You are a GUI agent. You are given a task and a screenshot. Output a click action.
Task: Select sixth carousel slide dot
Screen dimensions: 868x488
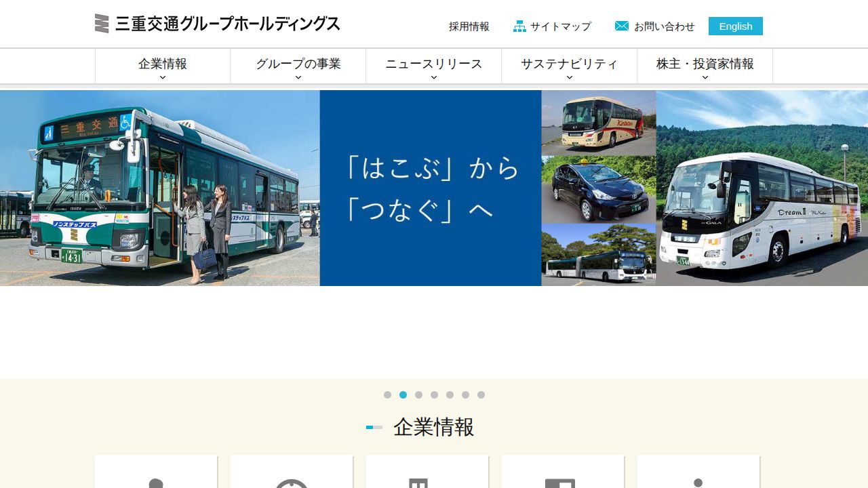pyautogui.click(x=465, y=395)
